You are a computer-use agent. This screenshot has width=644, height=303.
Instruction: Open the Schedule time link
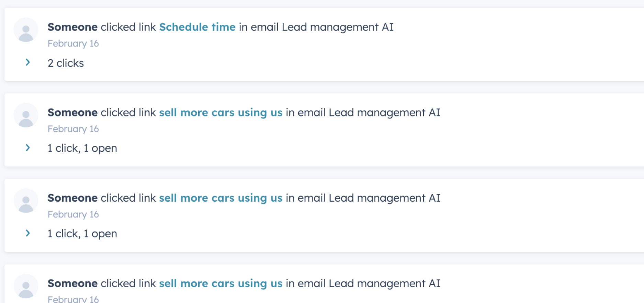[197, 27]
